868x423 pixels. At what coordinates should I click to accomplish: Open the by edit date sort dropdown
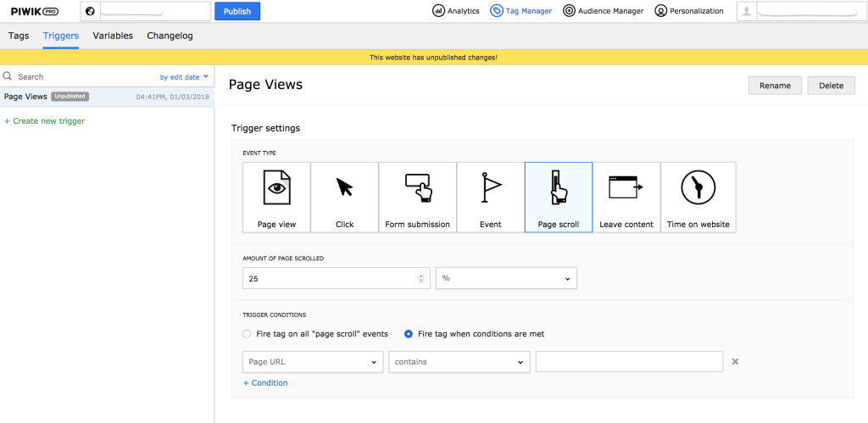tap(184, 77)
